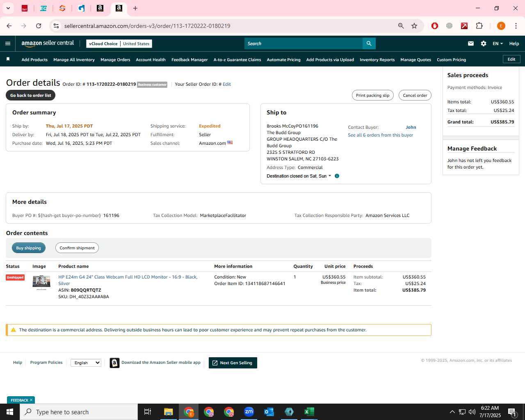Open Help link in top header
Image resolution: width=525 pixels, height=420 pixels.
(x=514, y=43)
